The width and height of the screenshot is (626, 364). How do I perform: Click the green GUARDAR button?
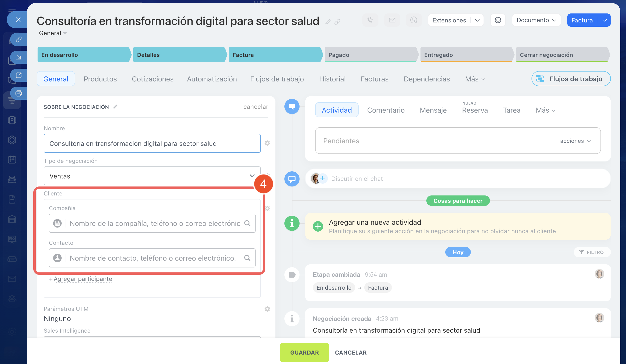coord(304,352)
